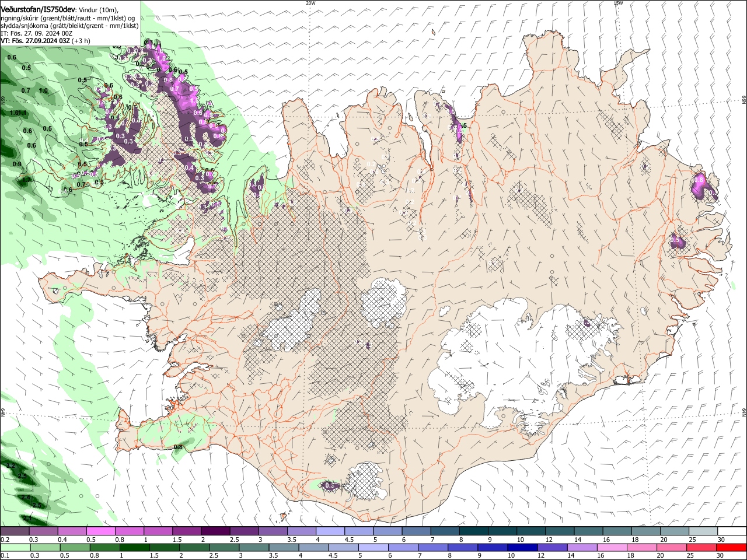Click the 0.5 snow value in the Eastfjords
This screenshot has width=747, height=560.
pyautogui.click(x=676, y=240)
